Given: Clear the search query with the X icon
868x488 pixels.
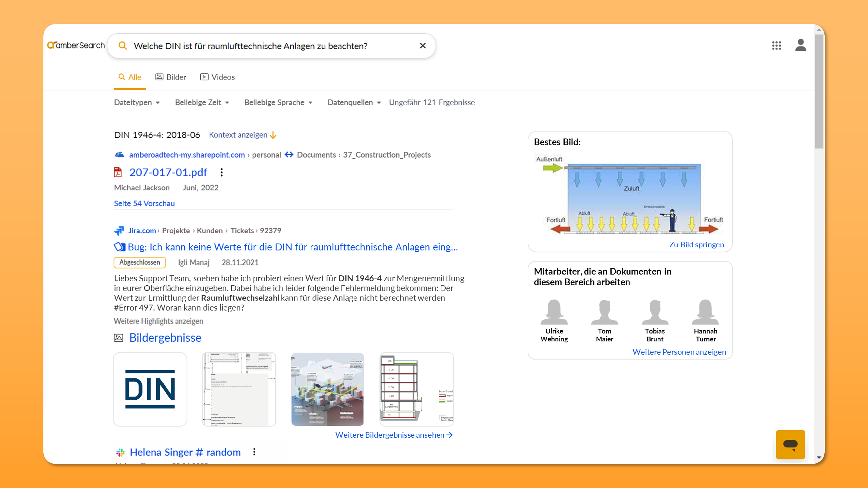Looking at the screenshot, I should [423, 46].
